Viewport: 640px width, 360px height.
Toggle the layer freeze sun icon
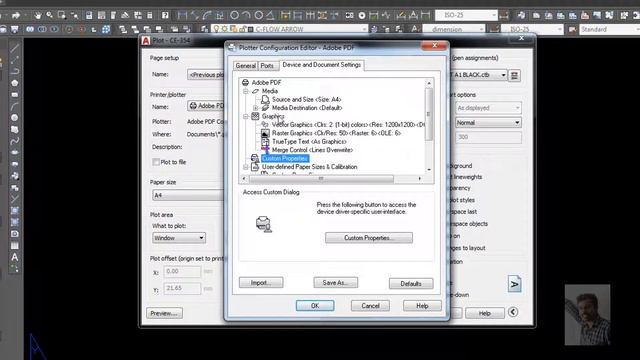[224, 29]
